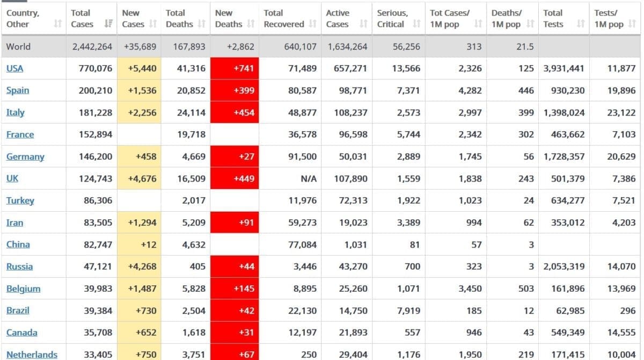Select the Netherlands link
Screen dimensions: 644x360
click(x=32, y=355)
